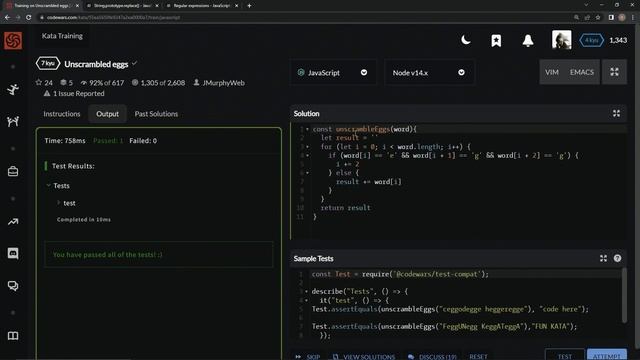Image resolution: width=640 pixels, height=360 pixels.
Task: Switch to the String.prototype.replace browser tab
Action: coord(122,6)
